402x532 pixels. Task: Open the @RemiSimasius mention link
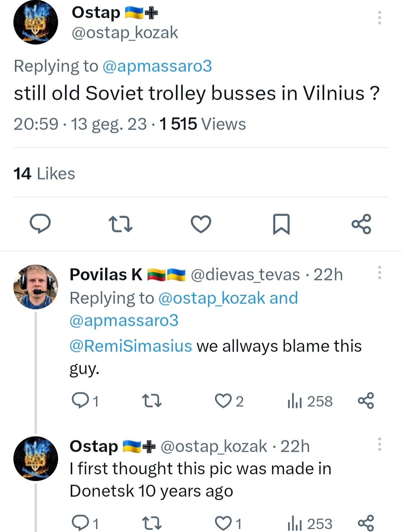(x=131, y=346)
